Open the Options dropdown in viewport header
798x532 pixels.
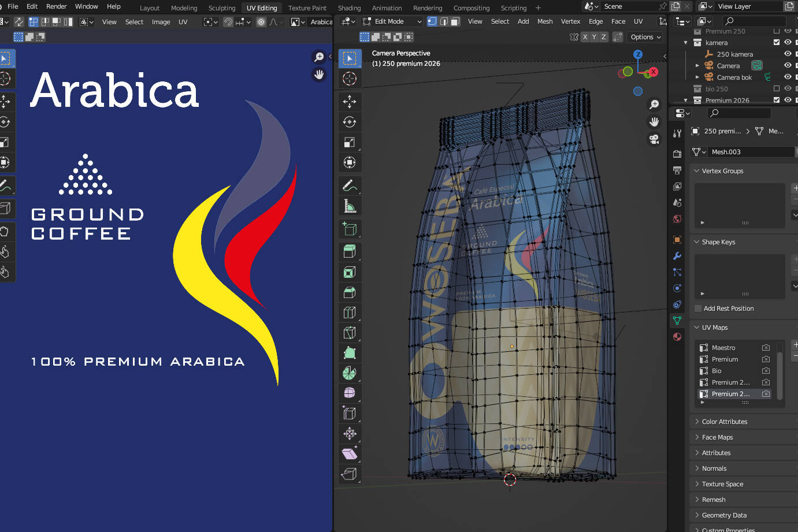pos(645,37)
